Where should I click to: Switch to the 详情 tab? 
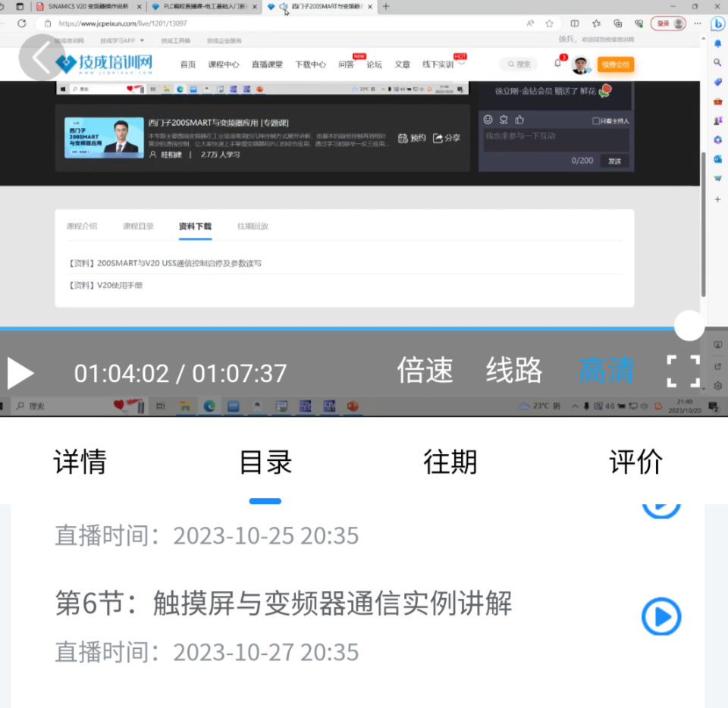(80, 462)
